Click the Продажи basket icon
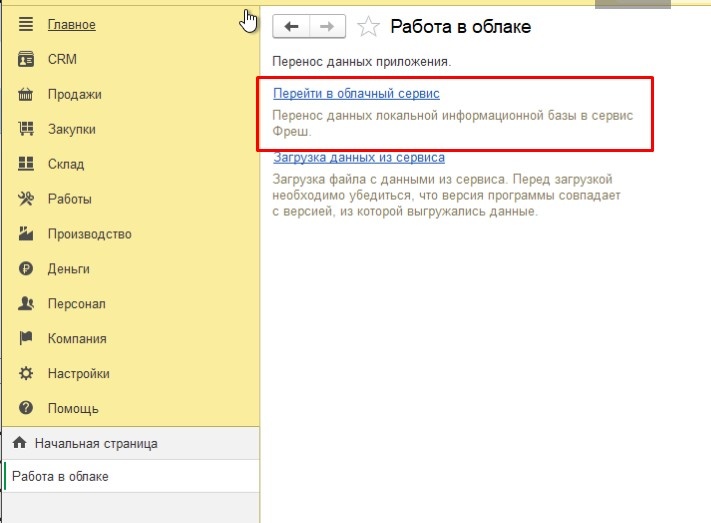This screenshot has height=523, width=711. click(x=26, y=94)
